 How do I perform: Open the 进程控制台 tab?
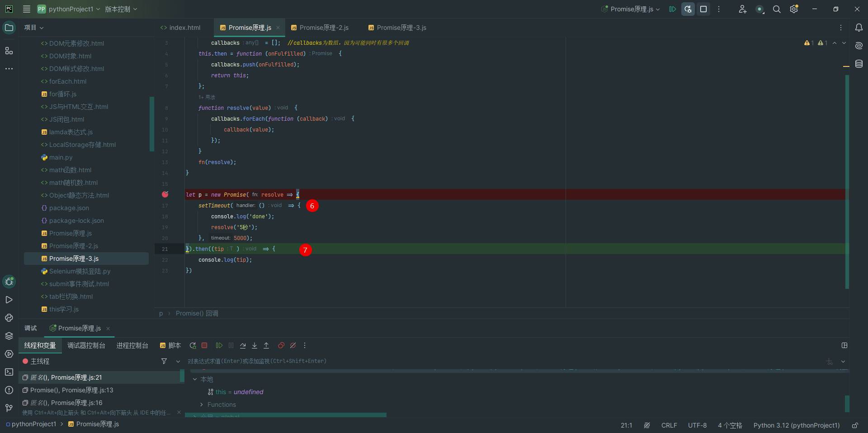(x=132, y=345)
